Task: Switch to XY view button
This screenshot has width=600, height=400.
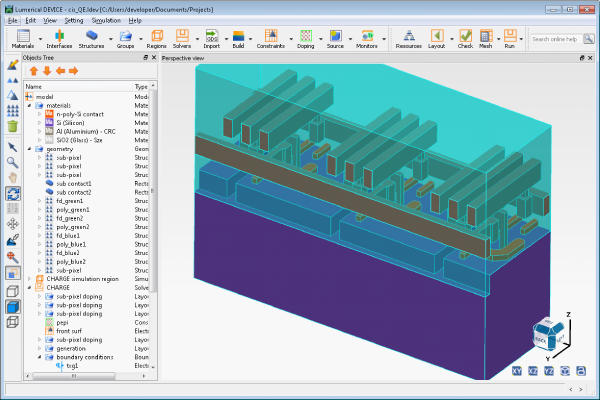Action: pos(517,371)
